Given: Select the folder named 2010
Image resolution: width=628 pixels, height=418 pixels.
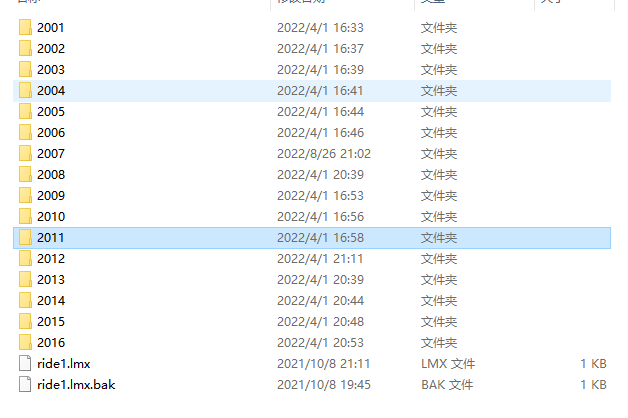Looking at the screenshot, I should tap(51, 217).
